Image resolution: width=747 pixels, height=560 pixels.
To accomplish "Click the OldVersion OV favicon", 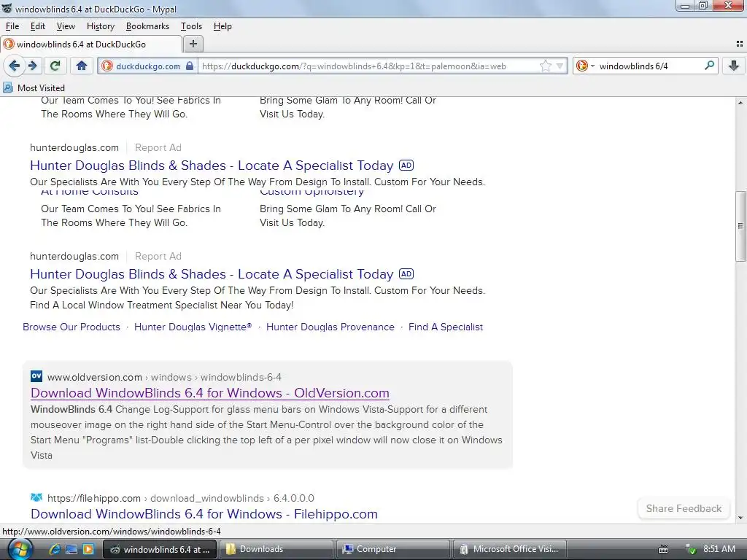I will (x=36, y=376).
